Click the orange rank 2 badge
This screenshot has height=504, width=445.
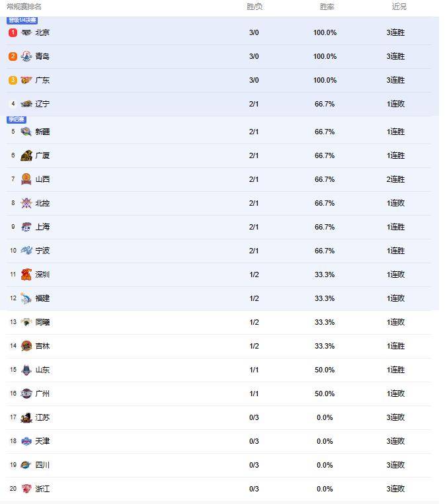point(13,56)
